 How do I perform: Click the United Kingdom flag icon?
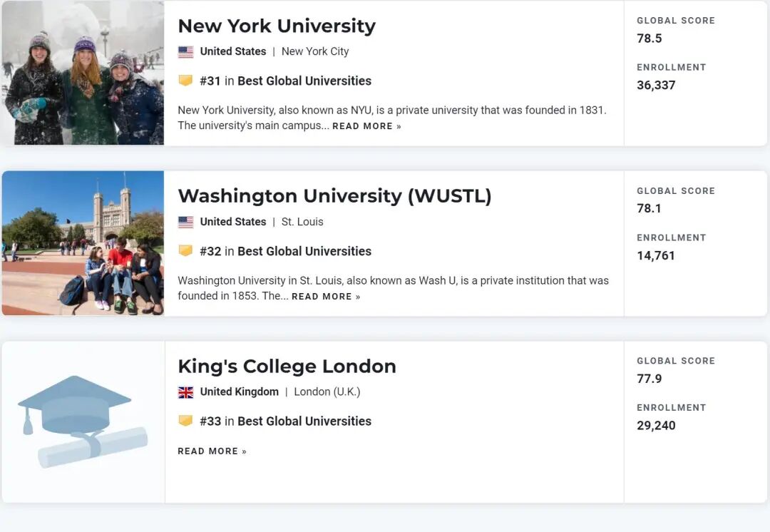[185, 392]
